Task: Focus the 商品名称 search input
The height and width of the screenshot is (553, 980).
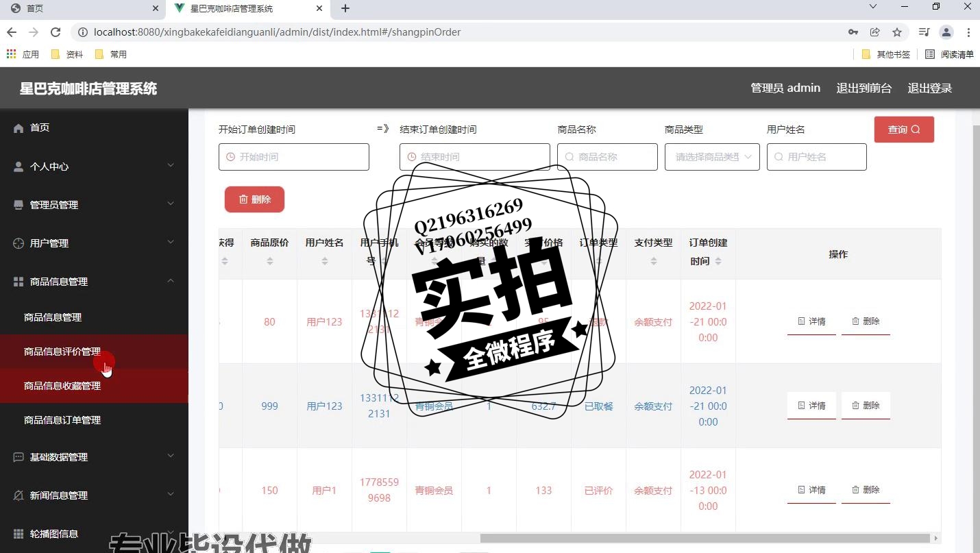Action: pyautogui.click(x=607, y=157)
